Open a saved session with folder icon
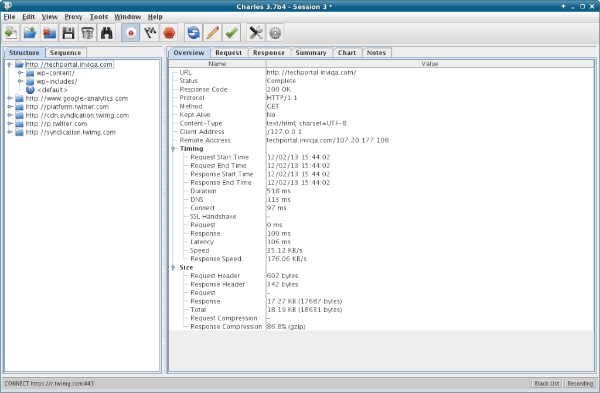Image resolution: width=600 pixels, height=393 pixels. pyautogui.click(x=30, y=33)
